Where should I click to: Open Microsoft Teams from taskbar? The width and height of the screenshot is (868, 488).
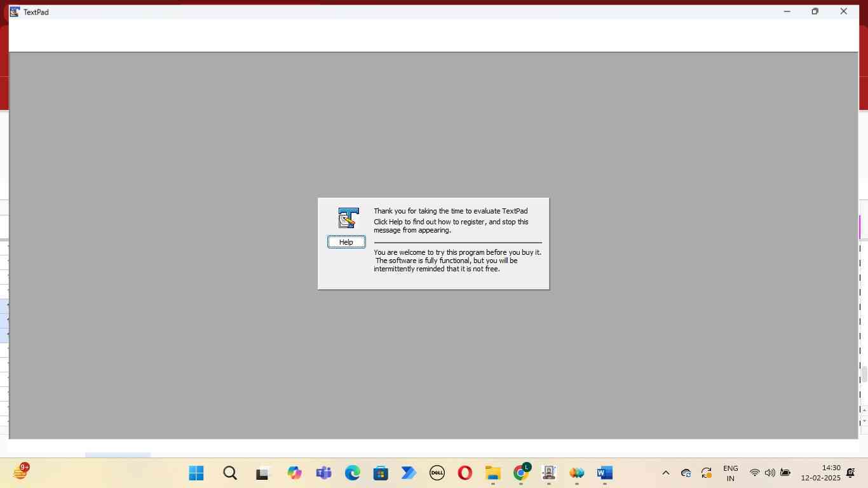coord(323,473)
